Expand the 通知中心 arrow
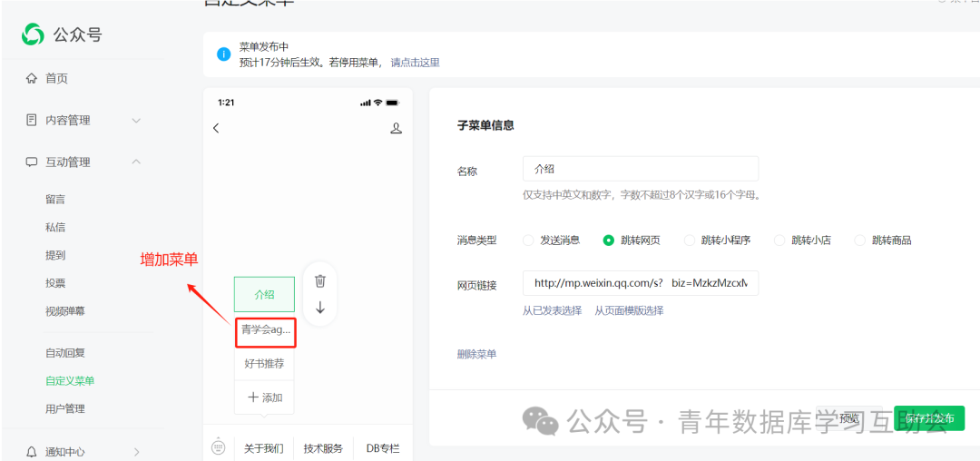The image size is (980, 461). [136, 452]
